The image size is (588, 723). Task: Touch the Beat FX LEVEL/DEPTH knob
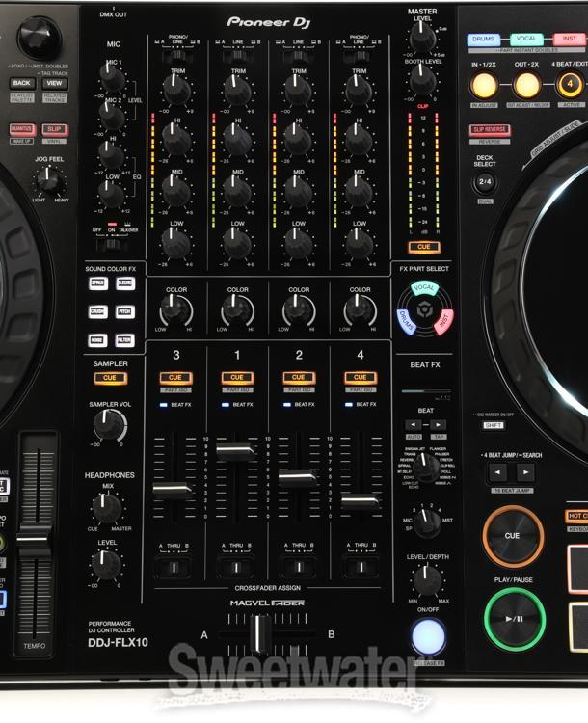(427, 580)
